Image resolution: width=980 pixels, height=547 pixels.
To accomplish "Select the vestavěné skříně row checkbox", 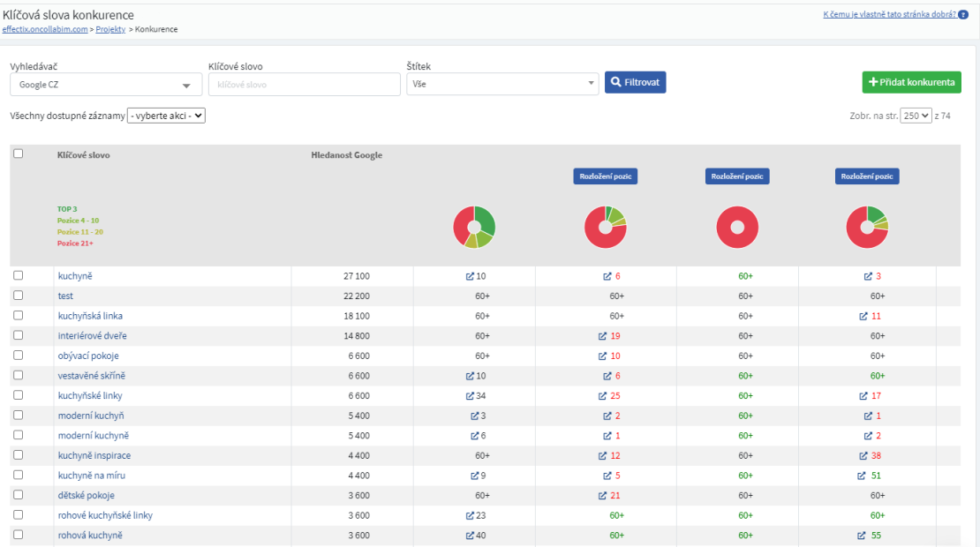I will (19, 375).
